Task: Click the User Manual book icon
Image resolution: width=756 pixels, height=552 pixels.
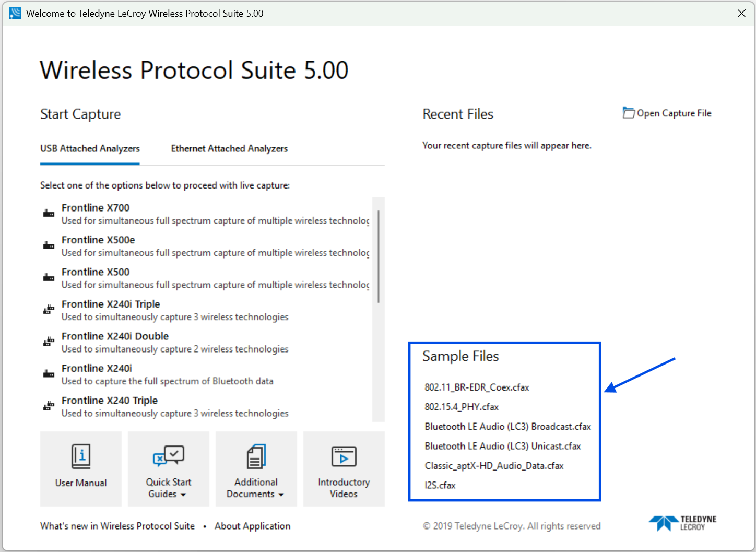Action: tap(81, 456)
